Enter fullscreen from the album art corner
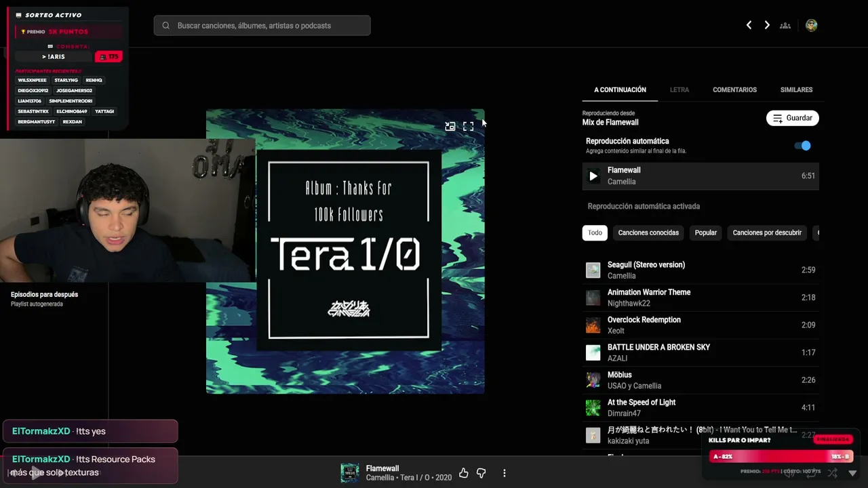This screenshot has height=488, width=868. tap(468, 126)
